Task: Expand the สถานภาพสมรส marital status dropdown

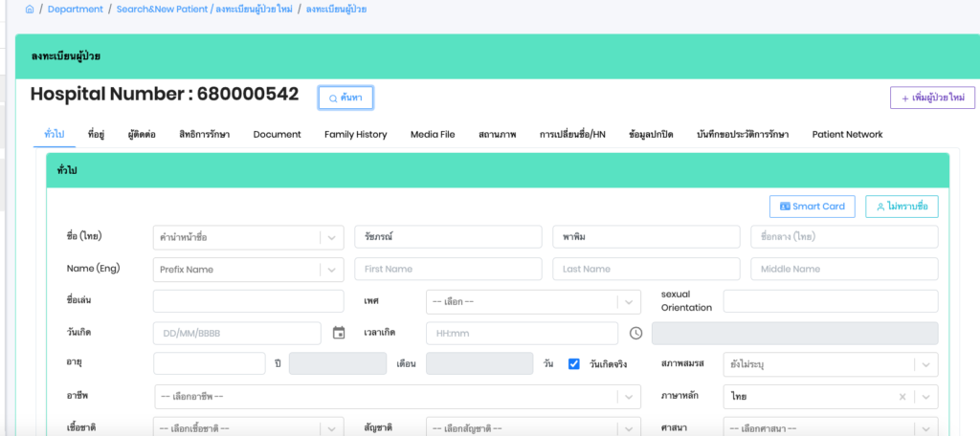Action: coord(925,364)
